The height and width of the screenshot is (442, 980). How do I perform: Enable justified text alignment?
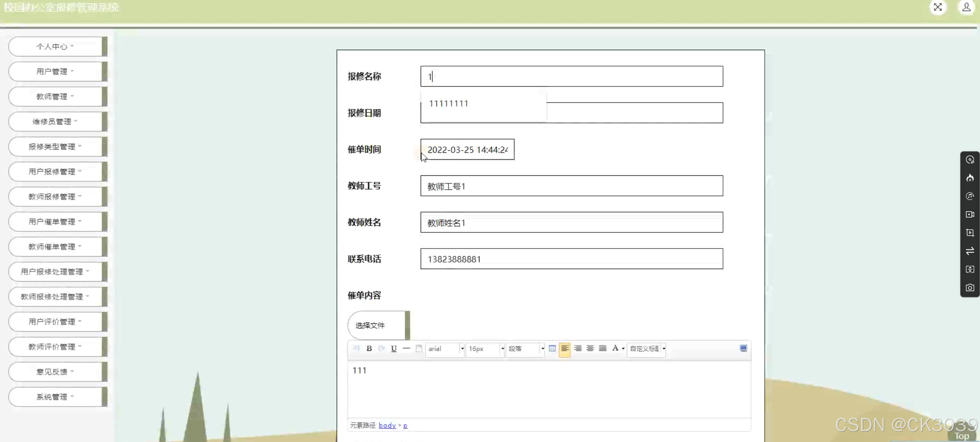(602, 348)
